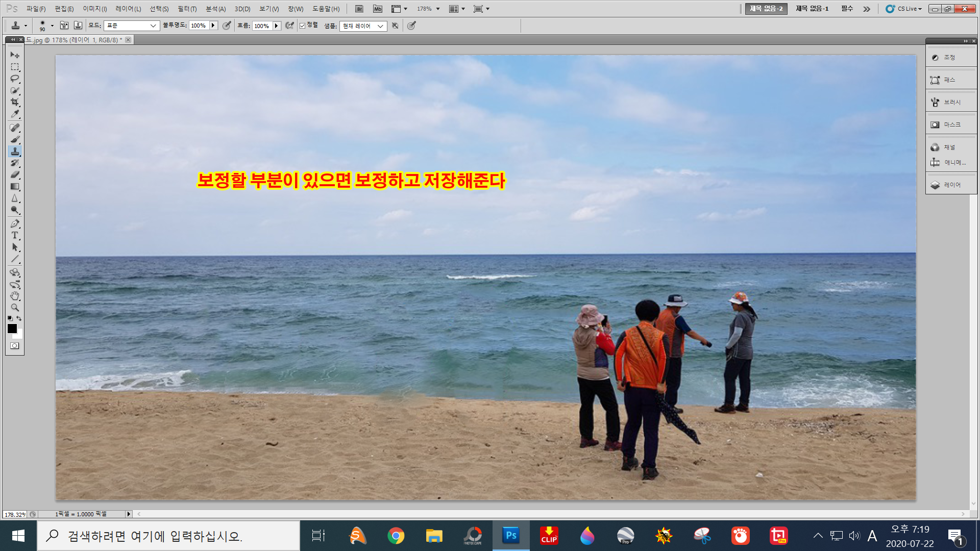Screen dimensions: 980x551
Task: Toggle airbrush mode next to flow
Action: (x=289, y=26)
